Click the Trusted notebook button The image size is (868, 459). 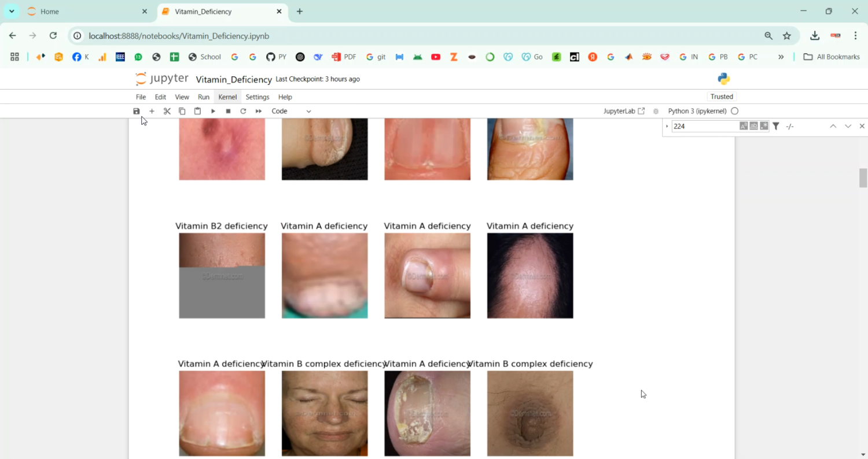[722, 97]
